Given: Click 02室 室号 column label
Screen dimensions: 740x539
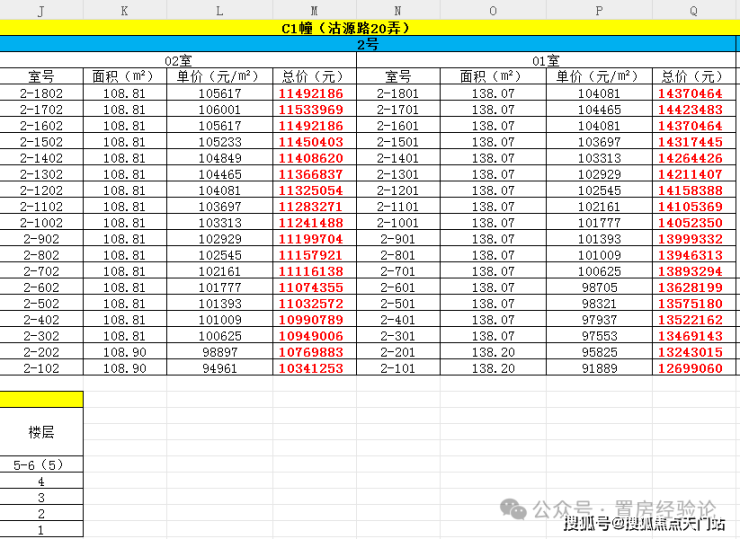Looking at the screenshot, I should (42, 76).
